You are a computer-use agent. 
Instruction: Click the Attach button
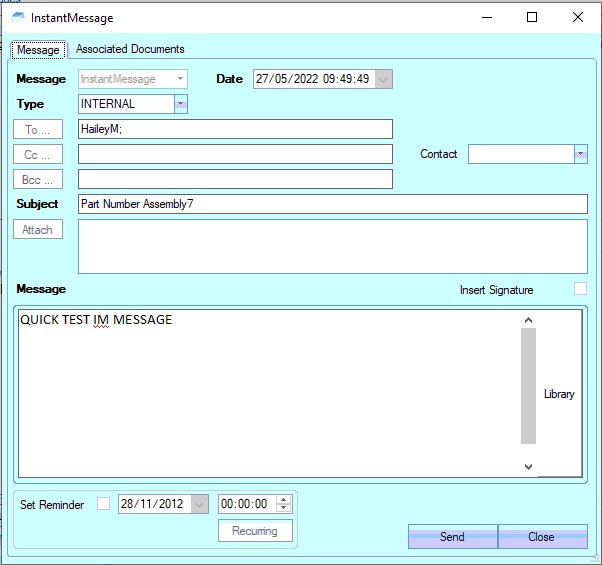tap(38, 229)
